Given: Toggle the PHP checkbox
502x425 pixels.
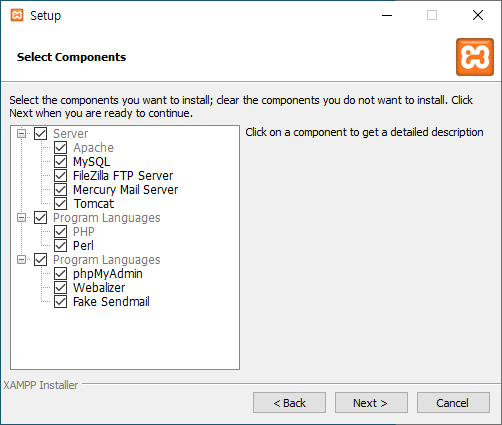Looking at the screenshot, I should (x=60, y=232).
